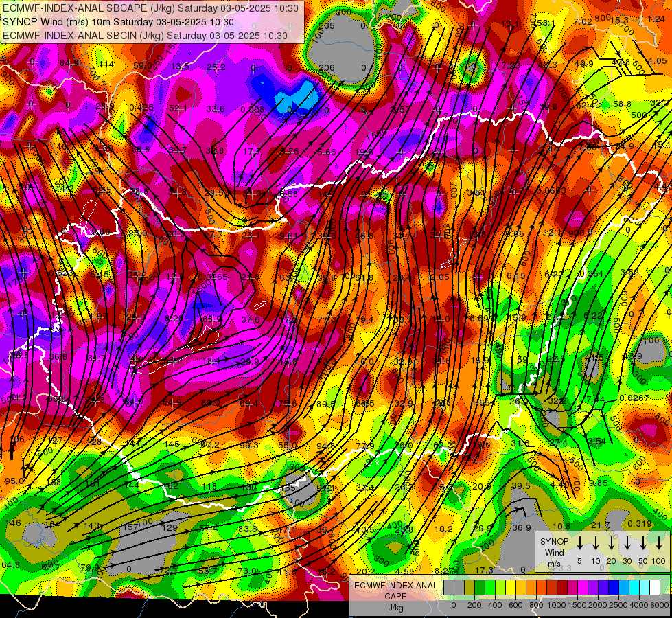Click the 0.008 station value on the map
Screen dimensions: 672x618
(x=253, y=109)
